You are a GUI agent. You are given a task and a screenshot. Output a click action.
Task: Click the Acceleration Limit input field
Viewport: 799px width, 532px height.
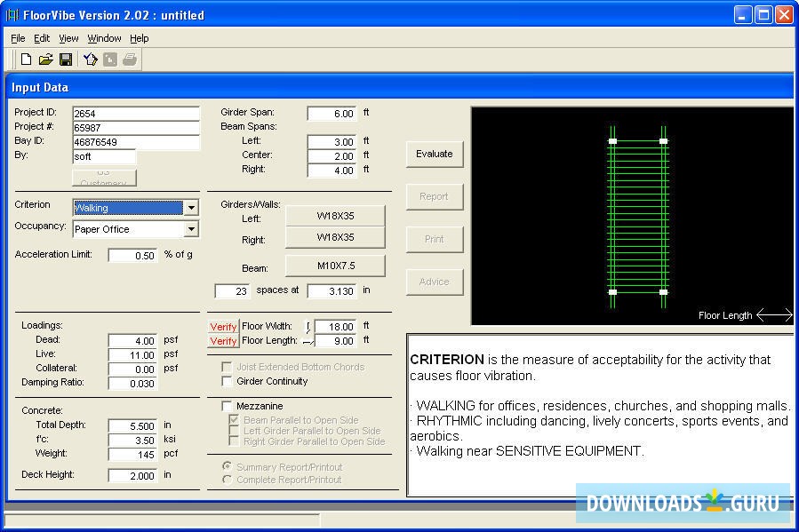click(x=132, y=255)
